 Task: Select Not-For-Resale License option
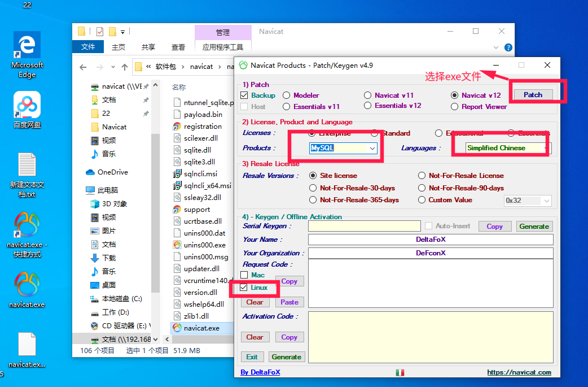pos(422,176)
